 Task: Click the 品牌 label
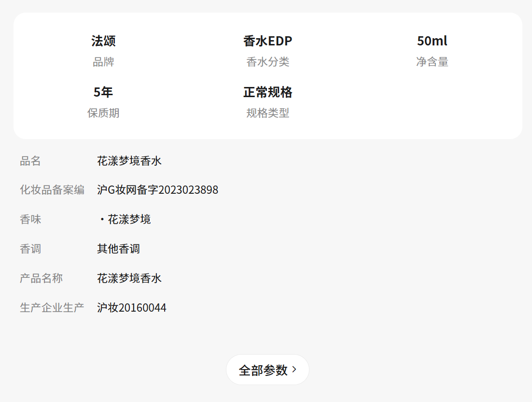[103, 62]
